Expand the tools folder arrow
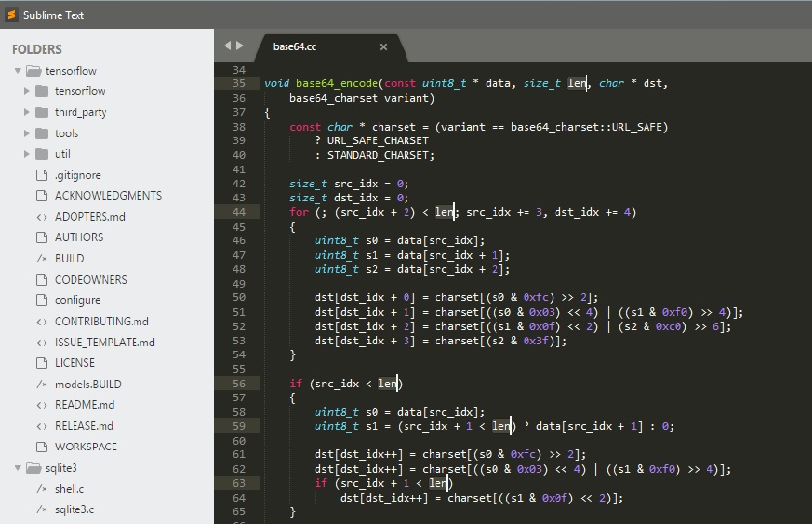The image size is (812, 524). tap(27, 133)
